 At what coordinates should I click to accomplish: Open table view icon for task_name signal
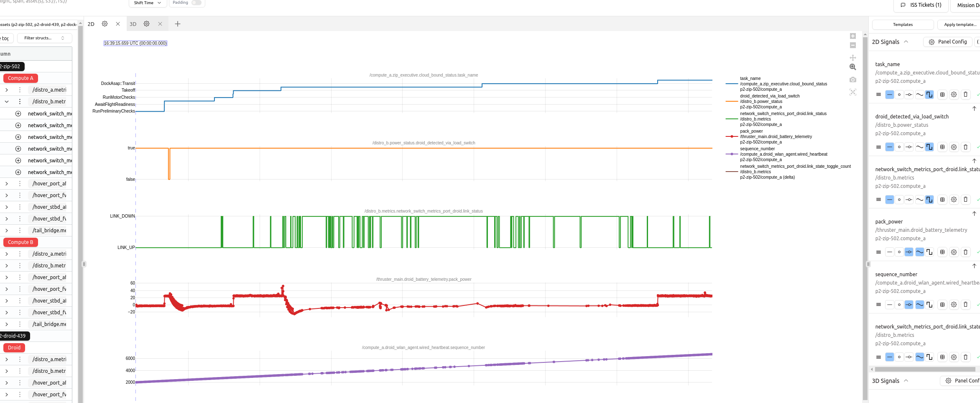[942, 95]
